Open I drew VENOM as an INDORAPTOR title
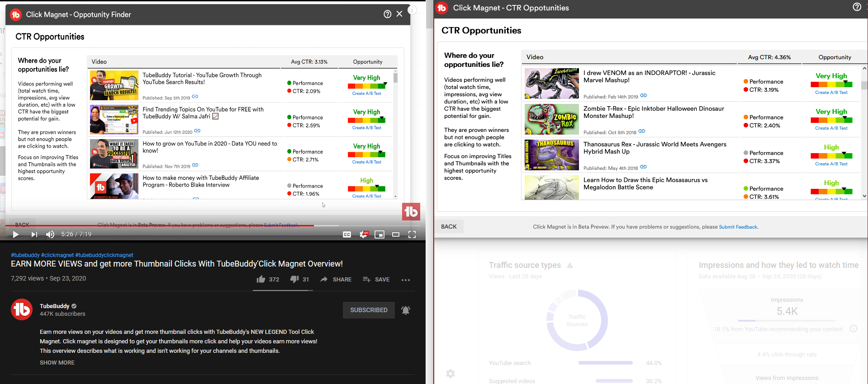Image resolution: width=868 pixels, height=384 pixels. (650, 76)
